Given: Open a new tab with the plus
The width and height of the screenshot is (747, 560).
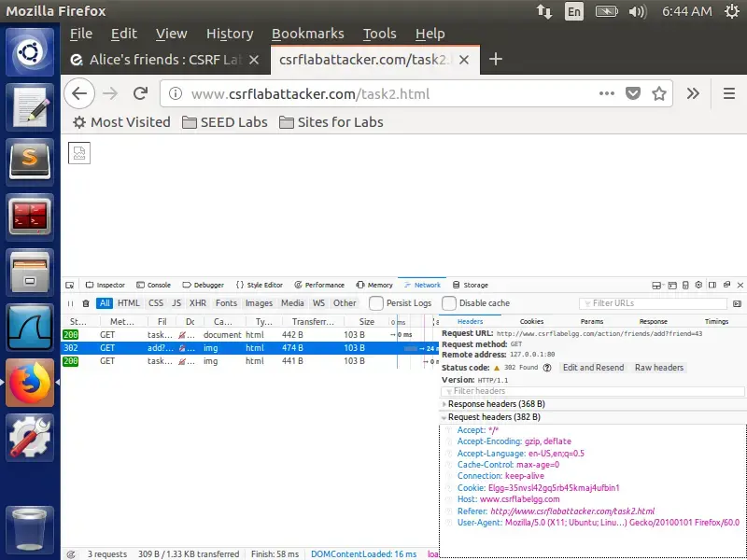Looking at the screenshot, I should [x=496, y=60].
